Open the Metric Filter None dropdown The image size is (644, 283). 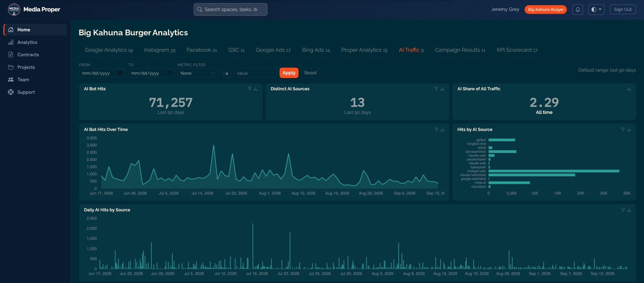198,73
